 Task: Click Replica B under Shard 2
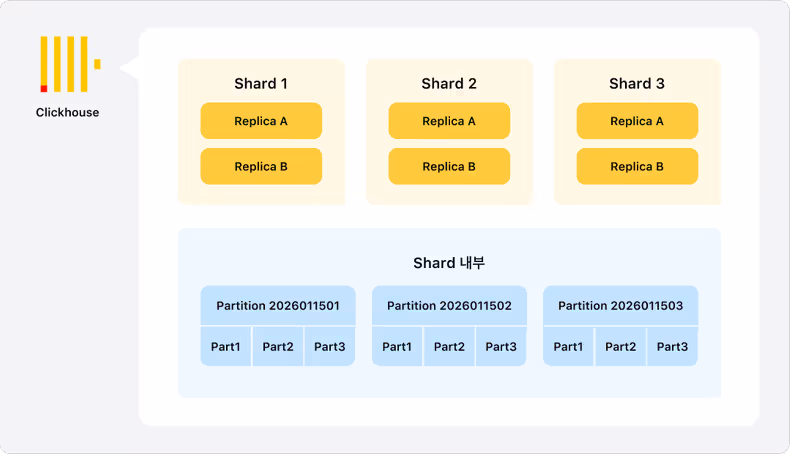click(x=449, y=166)
